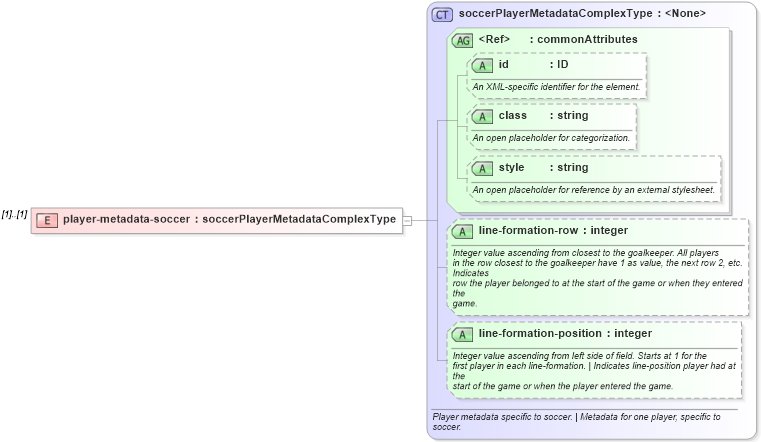Click the open placeholder for categorization text
This screenshot has height=442, width=761.
tap(551, 138)
